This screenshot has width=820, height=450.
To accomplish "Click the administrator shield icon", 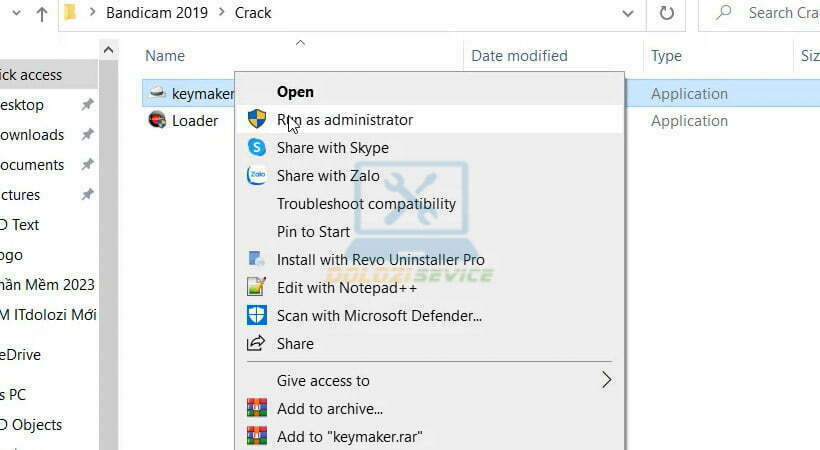I will (257, 120).
